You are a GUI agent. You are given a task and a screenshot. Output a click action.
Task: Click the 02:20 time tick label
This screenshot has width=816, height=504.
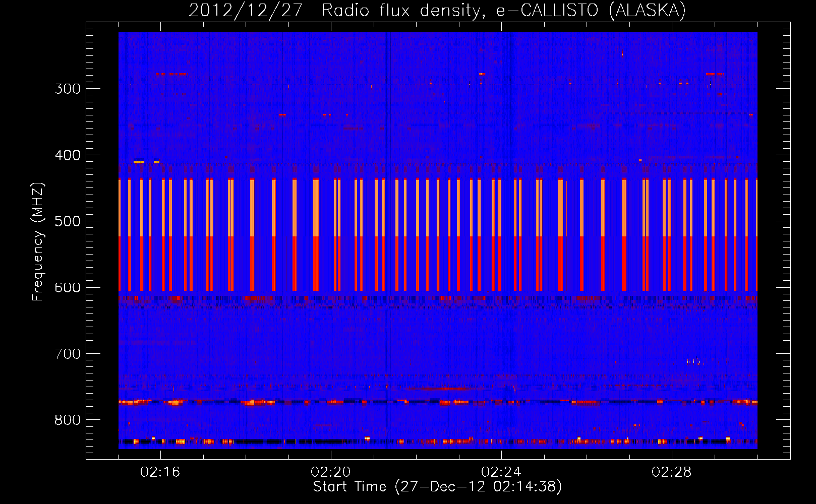[331, 472]
